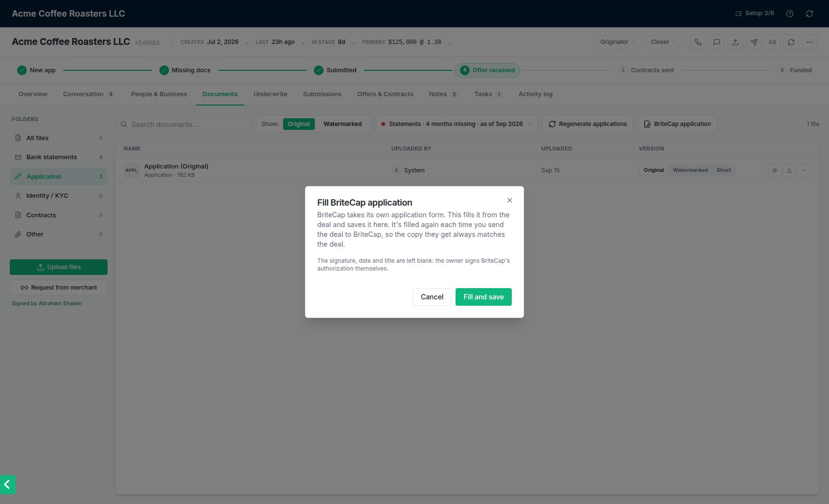The image size is (829, 504).
Task: Open the more options ellipsis in deal header
Action: 809,42
